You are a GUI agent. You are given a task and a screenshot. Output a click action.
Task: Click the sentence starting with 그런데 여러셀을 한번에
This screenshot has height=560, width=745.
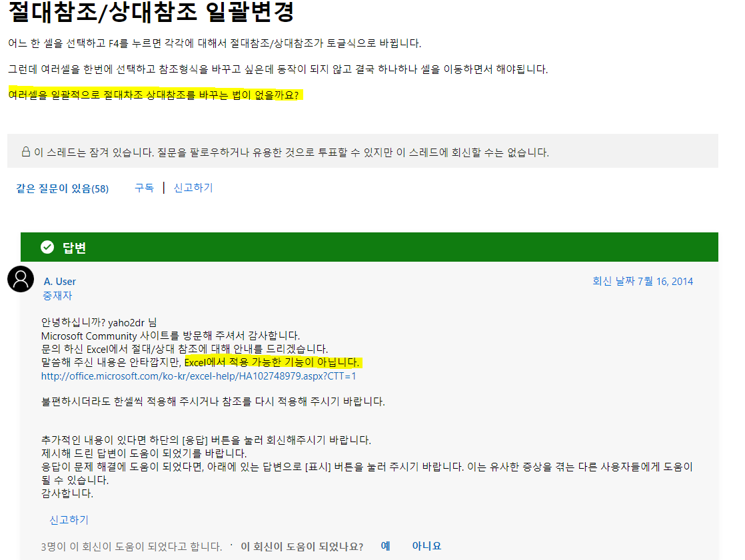[x=278, y=69]
